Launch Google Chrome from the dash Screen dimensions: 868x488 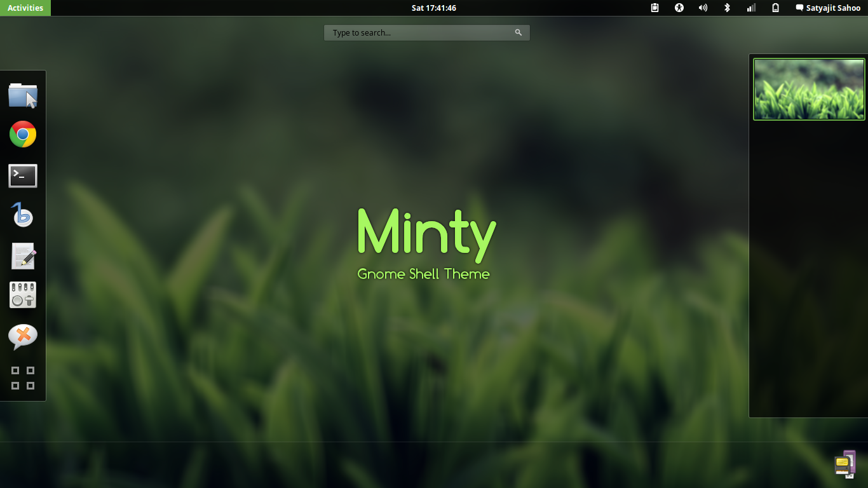click(23, 135)
